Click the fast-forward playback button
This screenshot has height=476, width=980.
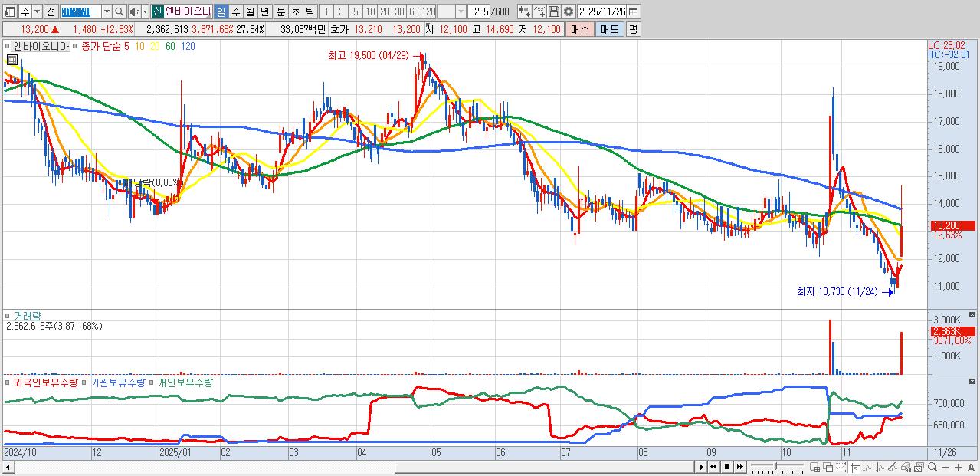(x=740, y=467)
